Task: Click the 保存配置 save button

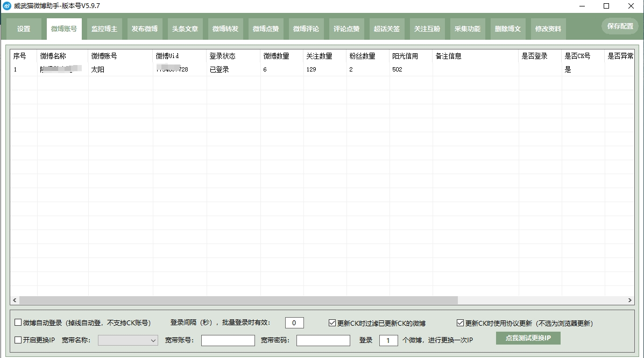Action: pos(619,25)
